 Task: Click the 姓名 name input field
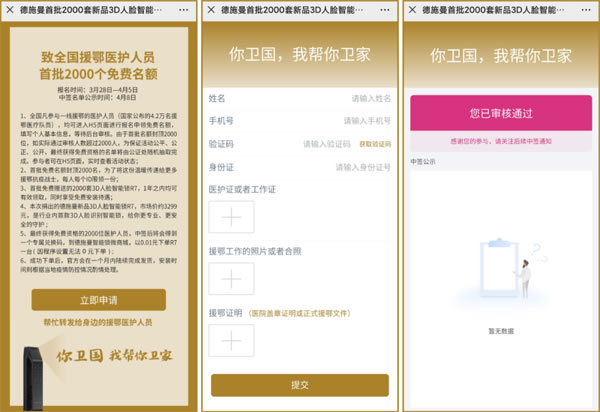click(x=300, y=99)
